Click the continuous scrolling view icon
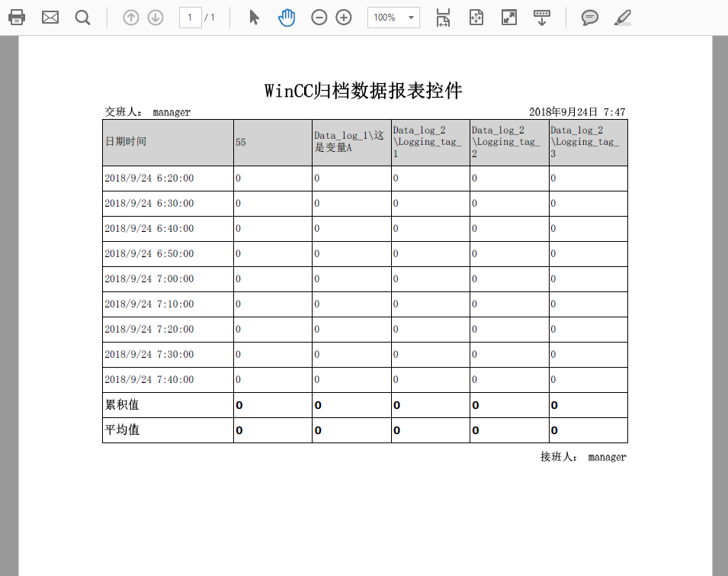 (542, 17)
